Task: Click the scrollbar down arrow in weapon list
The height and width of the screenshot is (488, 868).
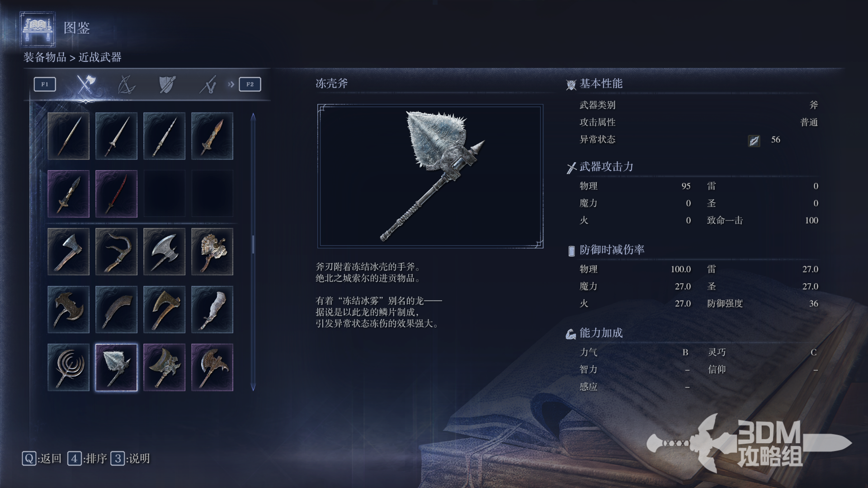Action: click(253, 387)
